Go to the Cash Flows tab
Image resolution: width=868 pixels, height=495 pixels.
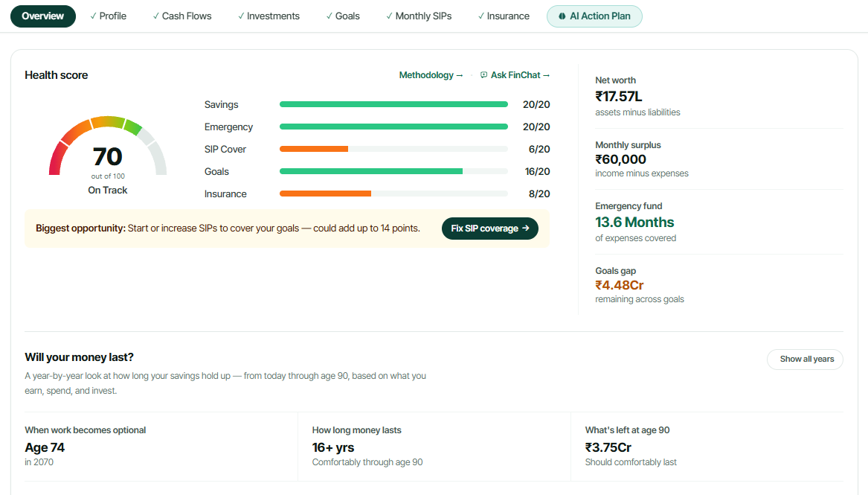click(182, 16)
